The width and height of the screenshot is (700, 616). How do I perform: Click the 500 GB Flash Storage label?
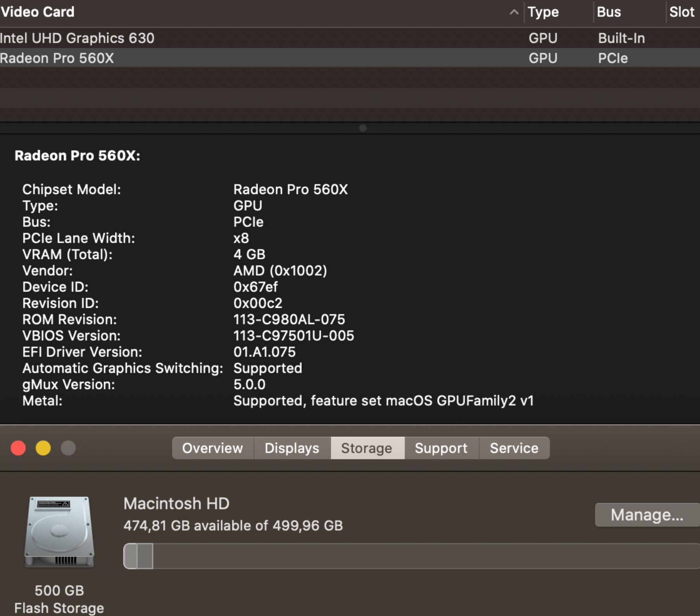tap(59, 599)
